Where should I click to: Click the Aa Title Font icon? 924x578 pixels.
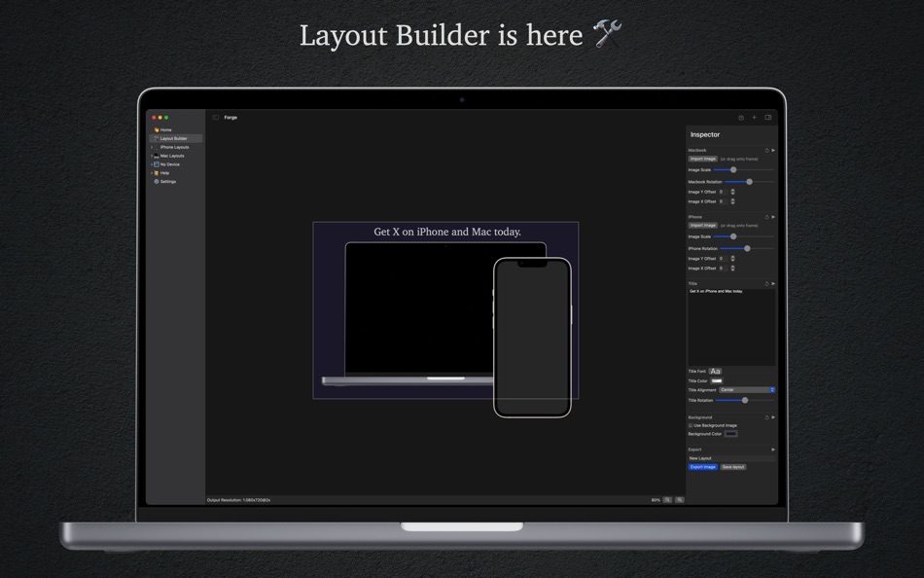pos(715,371)
